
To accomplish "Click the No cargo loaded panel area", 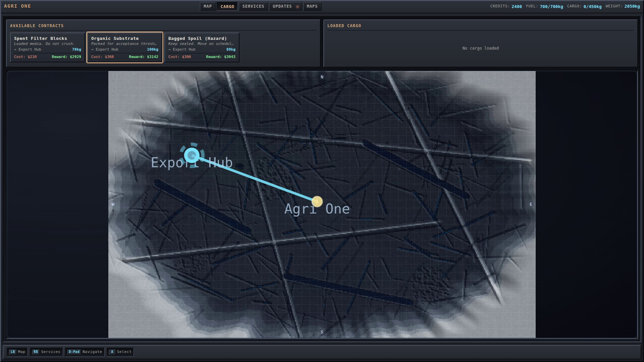I will [480, 48].
